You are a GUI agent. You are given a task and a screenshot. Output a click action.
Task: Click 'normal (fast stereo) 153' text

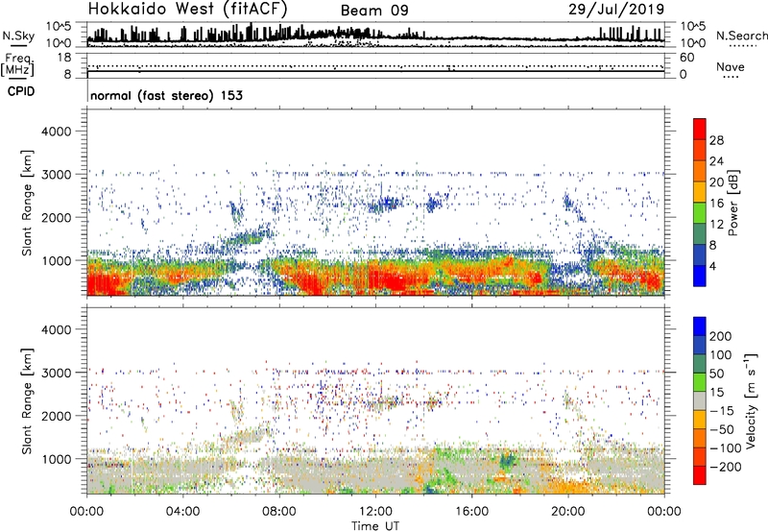pyautogui.click(x=166, y=95)
